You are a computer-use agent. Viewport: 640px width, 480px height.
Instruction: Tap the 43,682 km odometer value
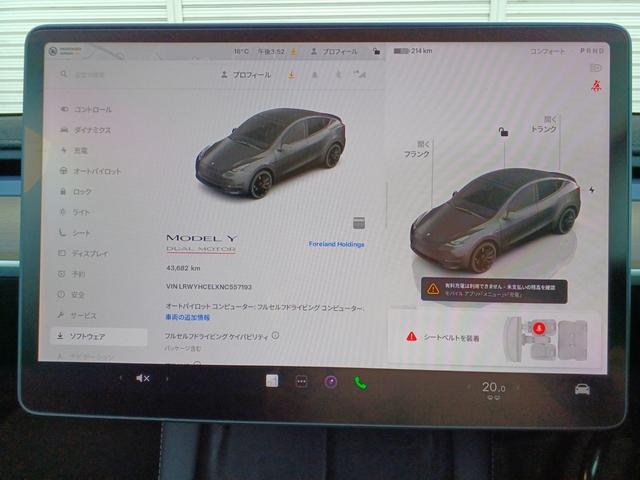point(183,268)
